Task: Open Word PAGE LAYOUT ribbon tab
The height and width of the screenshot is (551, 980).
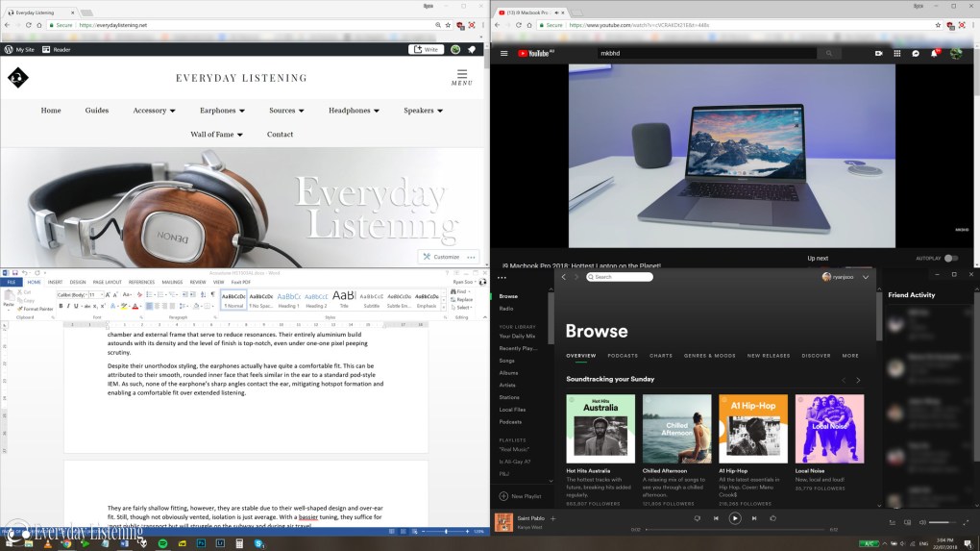Action: click(x=107, y=282)
